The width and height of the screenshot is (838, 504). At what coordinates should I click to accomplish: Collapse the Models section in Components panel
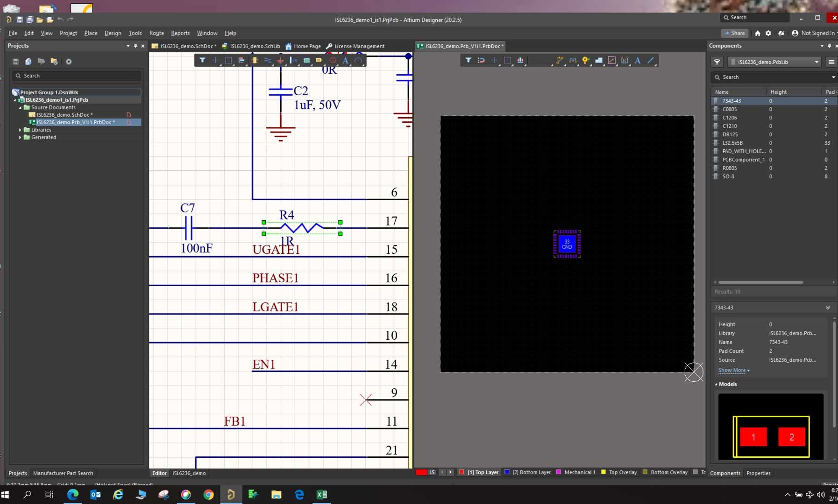pos(716,385)
